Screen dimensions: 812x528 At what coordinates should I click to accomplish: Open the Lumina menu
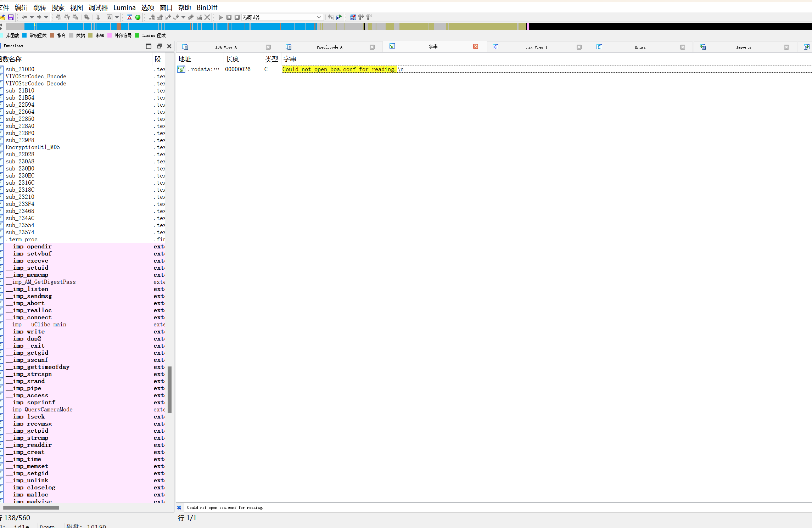pyautogui.click(x=124, y=7)
